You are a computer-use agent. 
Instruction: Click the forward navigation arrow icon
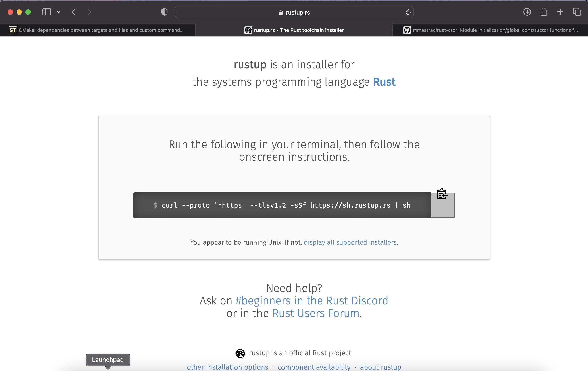click(x=90, y=12)
